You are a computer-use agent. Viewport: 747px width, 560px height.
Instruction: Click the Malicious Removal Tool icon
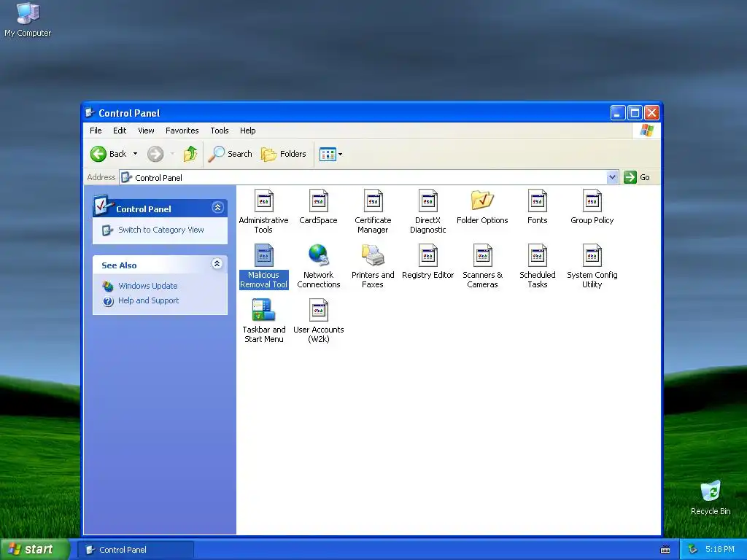pos(263,256)
